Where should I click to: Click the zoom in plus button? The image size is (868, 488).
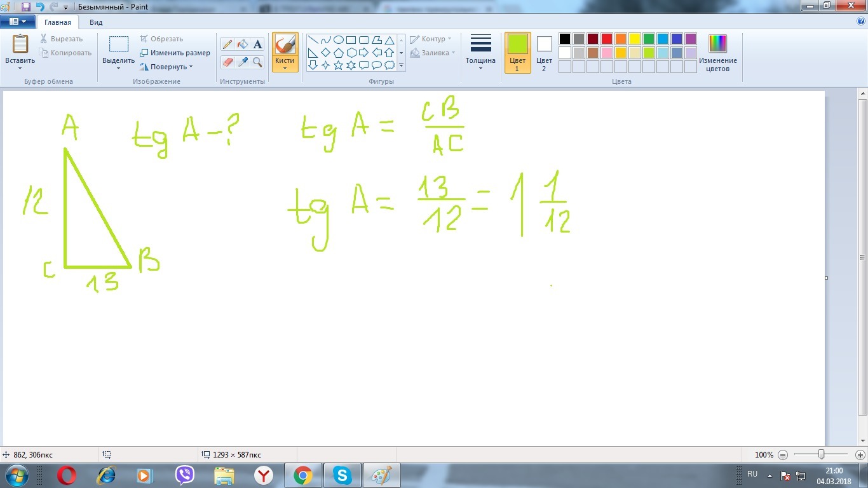(860, 455)
